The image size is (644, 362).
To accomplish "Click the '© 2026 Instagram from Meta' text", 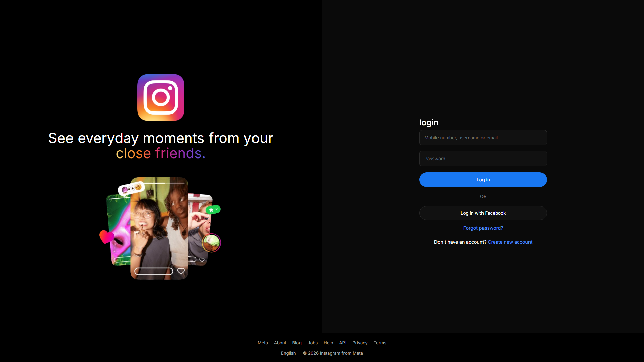I will 333,353.
